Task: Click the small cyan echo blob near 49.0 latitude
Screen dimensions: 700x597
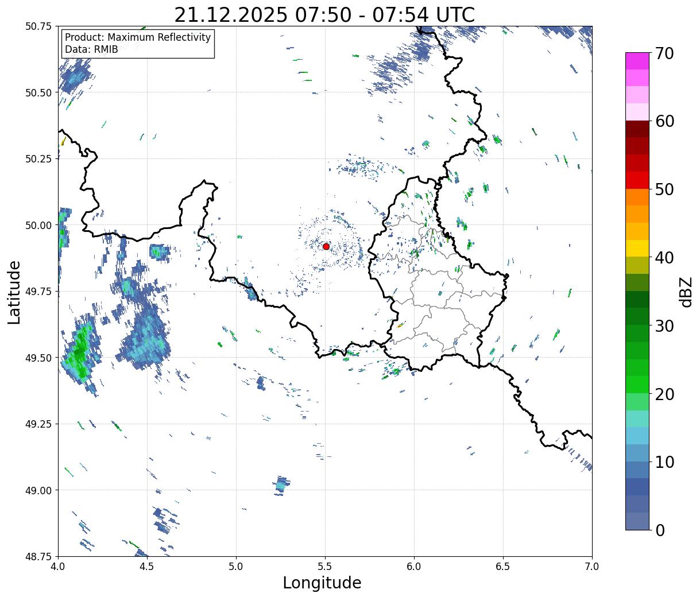Action: coord(281,485)
